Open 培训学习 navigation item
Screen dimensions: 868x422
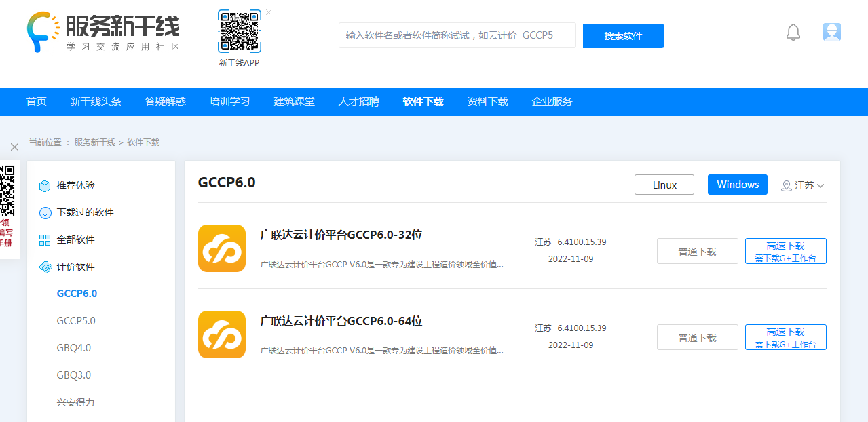[230, 102]
